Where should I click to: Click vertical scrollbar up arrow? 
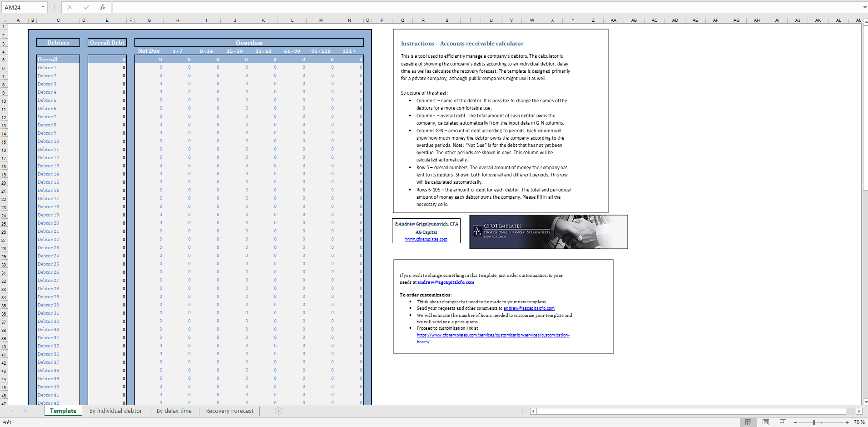point(865,21)
